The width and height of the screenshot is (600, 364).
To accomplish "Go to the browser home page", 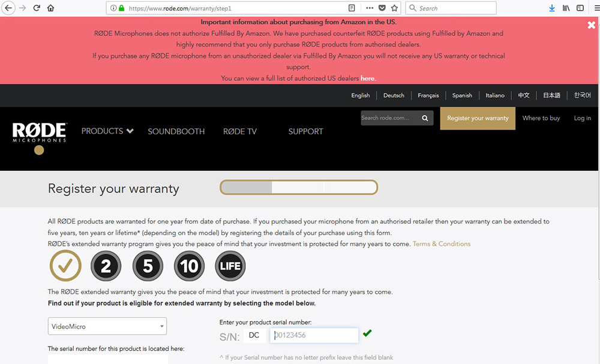I will point(50,8).
